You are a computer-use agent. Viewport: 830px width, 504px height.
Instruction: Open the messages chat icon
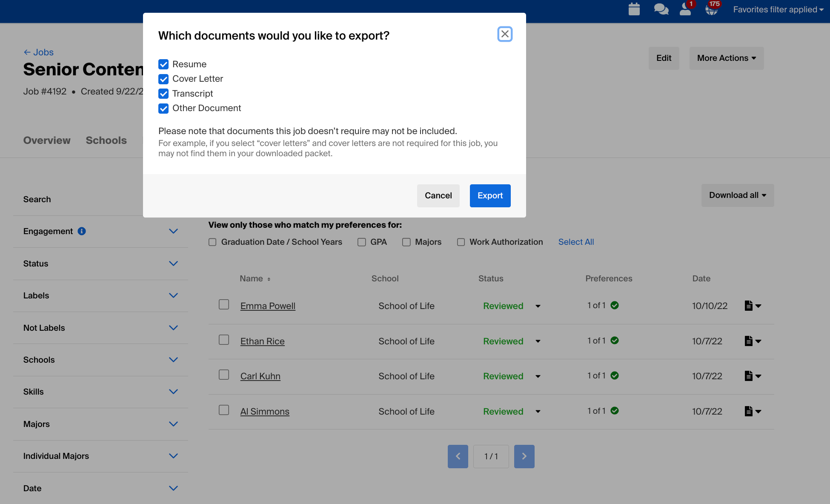[661, 9]
